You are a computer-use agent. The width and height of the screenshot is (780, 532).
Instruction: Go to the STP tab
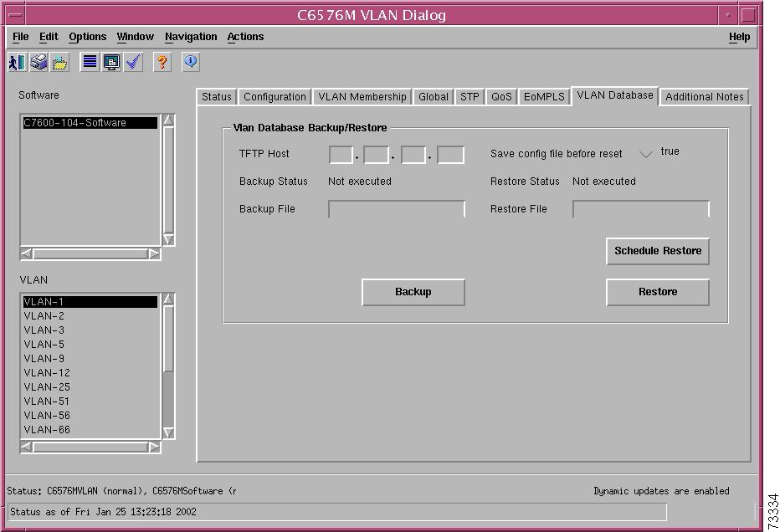470,97
